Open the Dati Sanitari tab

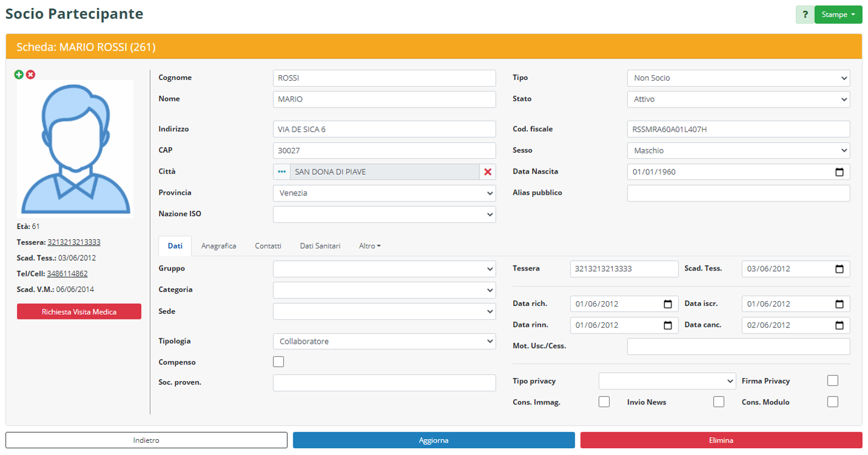[x=320, y=246]
